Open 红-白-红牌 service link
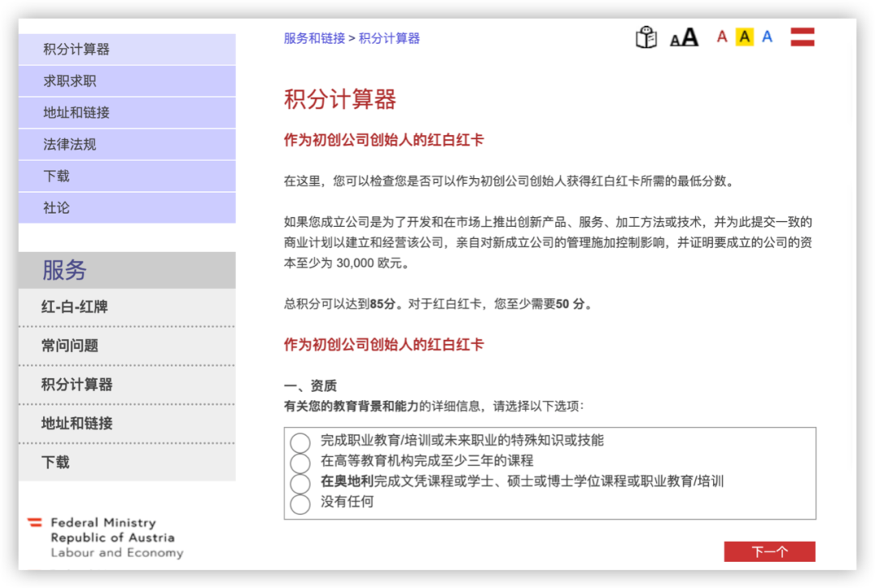The width and height of the screenshot is (875, 588). (x=126, y=307)
